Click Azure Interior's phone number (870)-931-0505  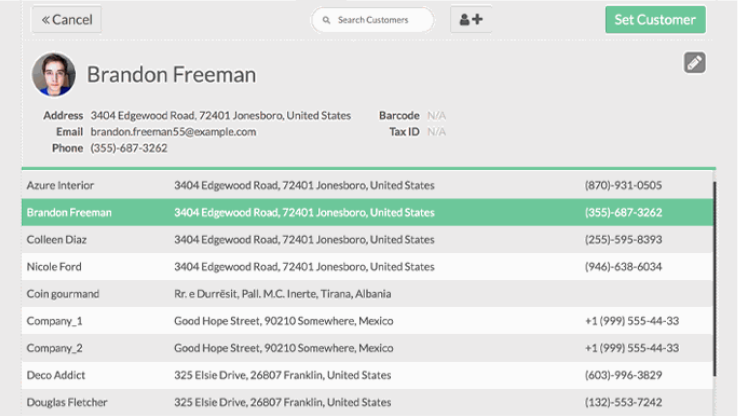[x=623, y=185]
